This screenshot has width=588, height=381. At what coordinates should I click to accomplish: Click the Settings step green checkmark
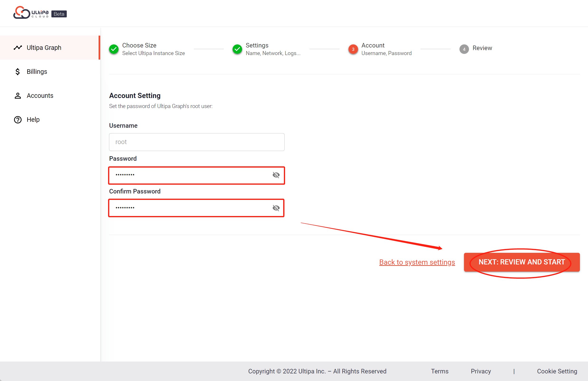click(237, 49)
